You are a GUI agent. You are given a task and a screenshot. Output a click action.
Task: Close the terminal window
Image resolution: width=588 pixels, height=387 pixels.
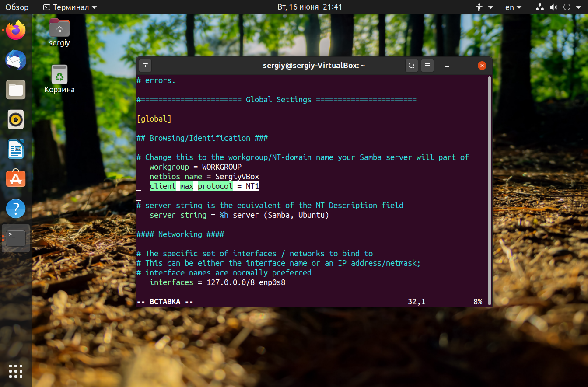(x=482, y=66)
